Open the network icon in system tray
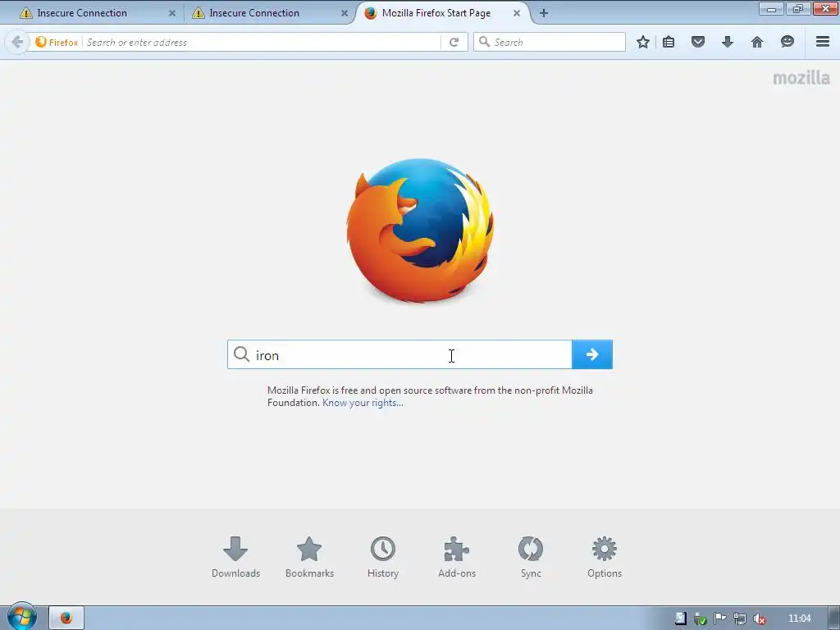The height and width of the screenshot is (630, 840). (739, 619)
